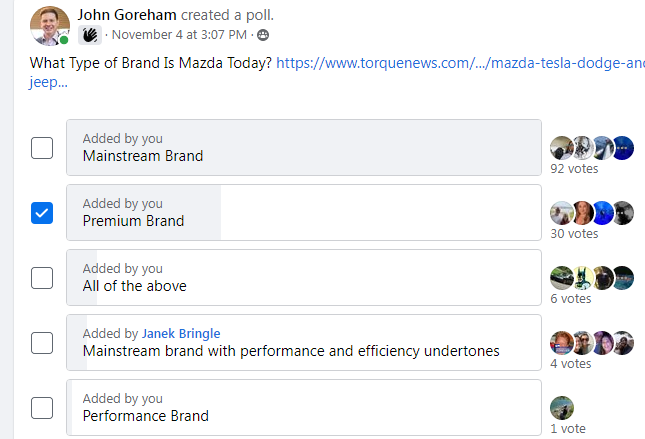Click voter avatars beside Mainstream Brand

pos(592,148)
